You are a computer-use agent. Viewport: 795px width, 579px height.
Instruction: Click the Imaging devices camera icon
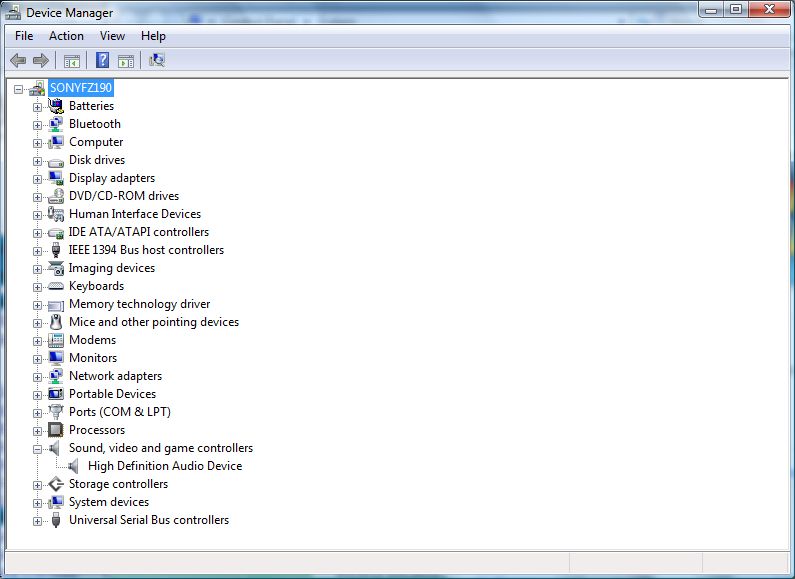pyautogui.click(x=56, y=268)
